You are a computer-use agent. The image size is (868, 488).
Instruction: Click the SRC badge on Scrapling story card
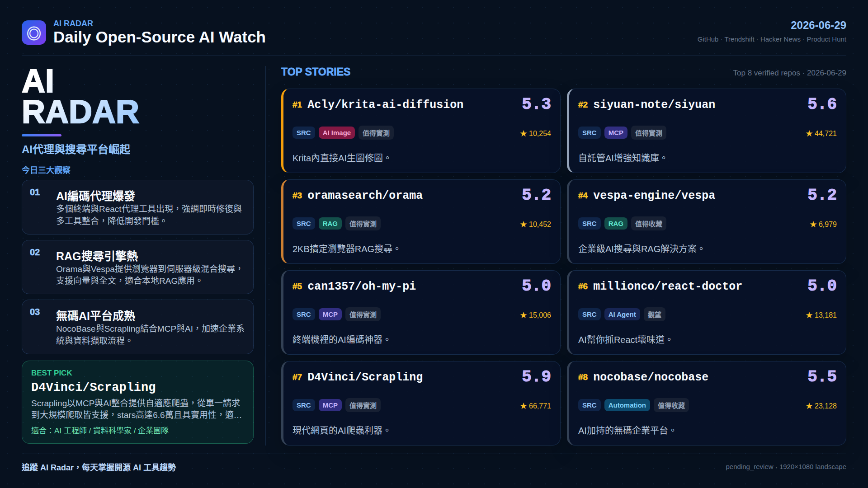pyautogui.click(x=303, y=405)
